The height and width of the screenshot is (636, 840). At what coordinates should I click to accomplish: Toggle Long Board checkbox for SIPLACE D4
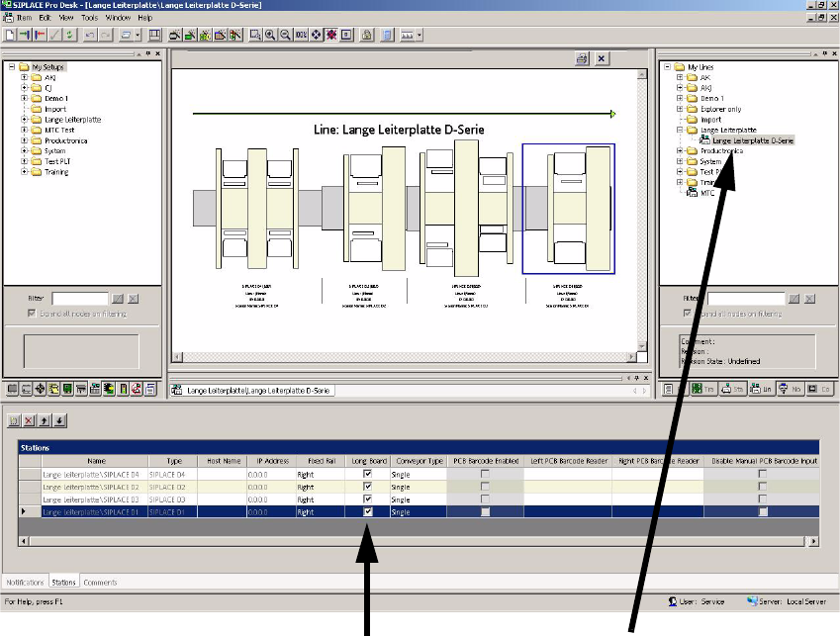tap(367, 474)
